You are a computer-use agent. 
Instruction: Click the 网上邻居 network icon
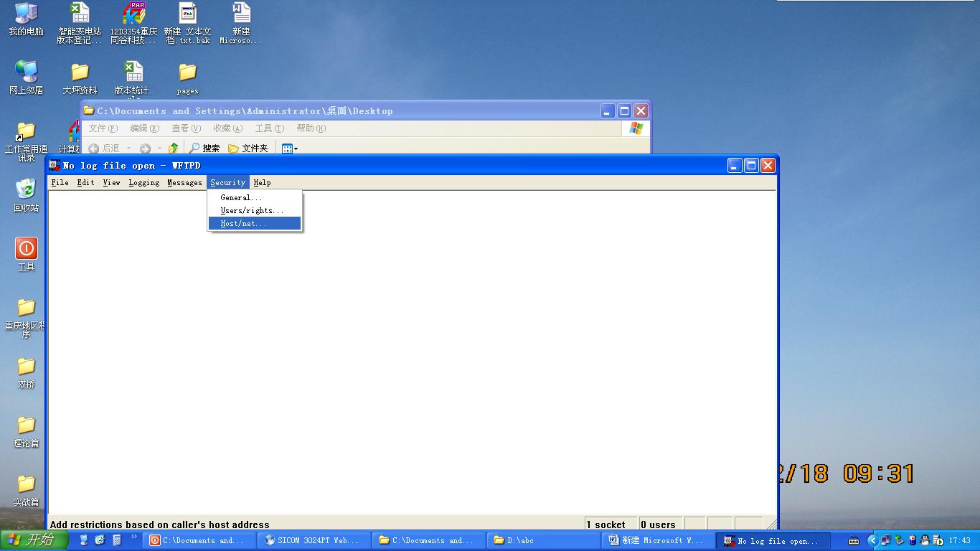(x=26, y=72)
